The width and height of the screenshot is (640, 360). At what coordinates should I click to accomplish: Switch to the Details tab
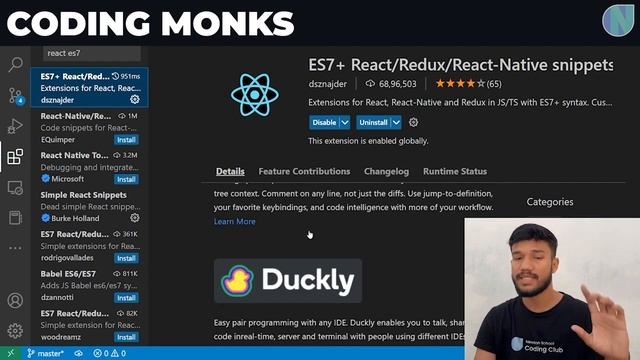[230, 171]
